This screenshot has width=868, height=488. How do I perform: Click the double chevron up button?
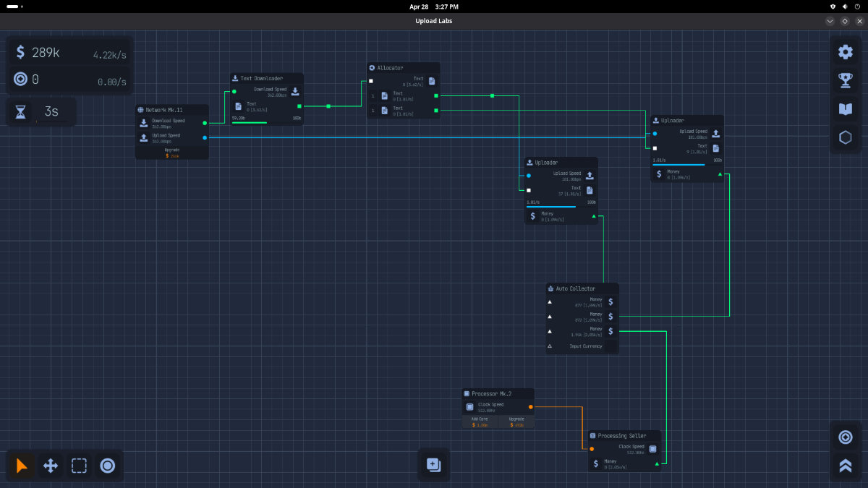(x=845, y=466)
